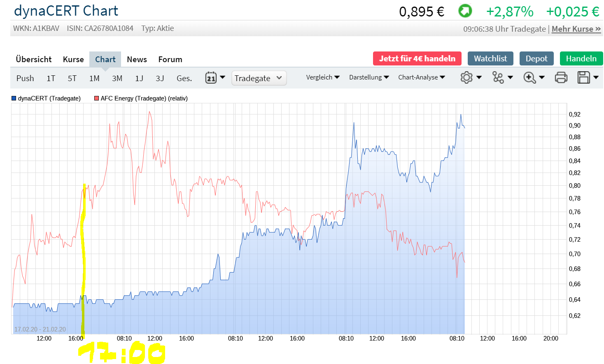Click the Jetzt für 4€ handeln button

(417, 58)
